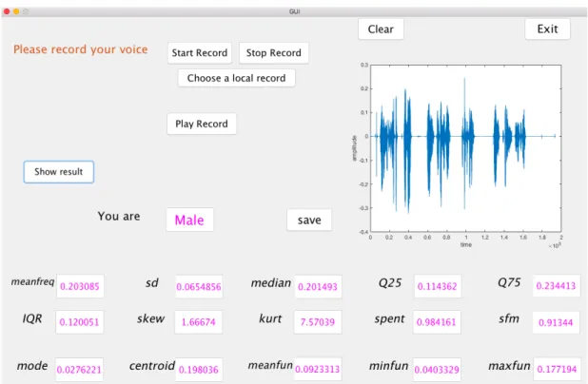Click the centroid label
The height and width of the screenshot is (384, 588).
point(152,366)
